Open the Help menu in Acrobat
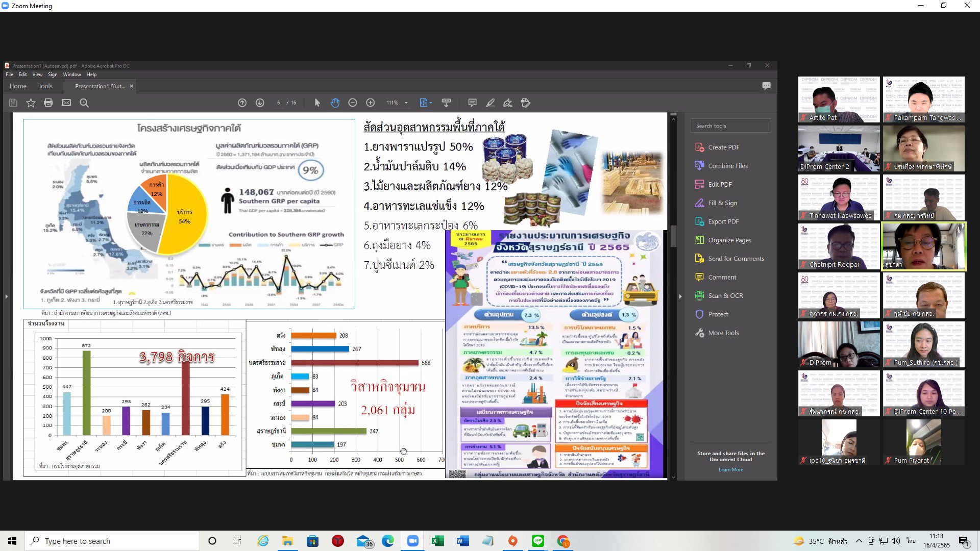 [x=91, y=74]
